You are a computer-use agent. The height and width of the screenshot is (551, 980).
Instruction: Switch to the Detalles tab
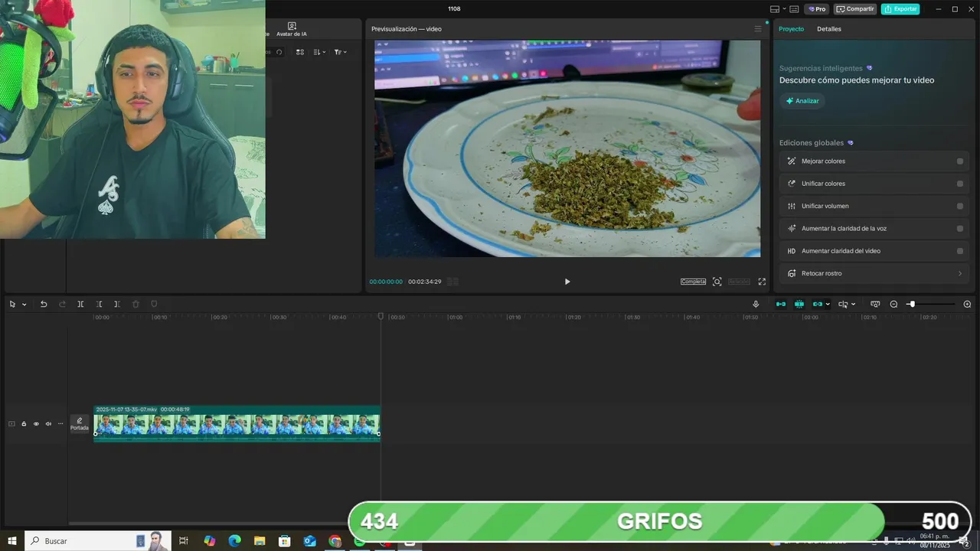coord(828,29)
